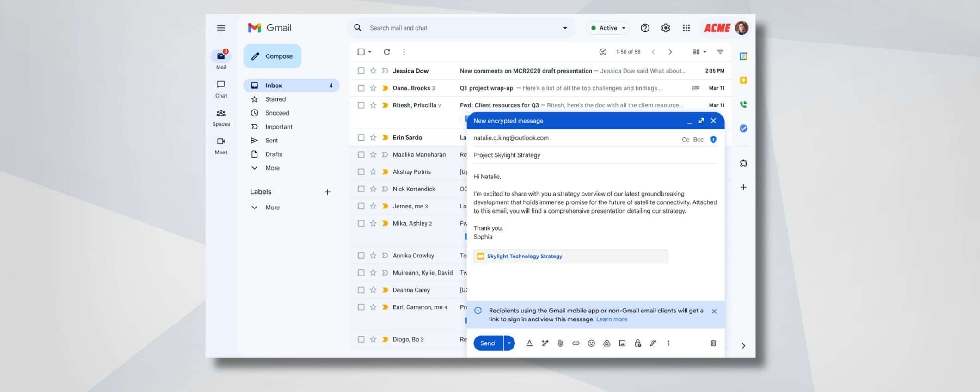This screenshot has height=392, width=980.
Task: Open formatting options in compose toolbar
Action: pyautogui.click(x=529, y=343)
